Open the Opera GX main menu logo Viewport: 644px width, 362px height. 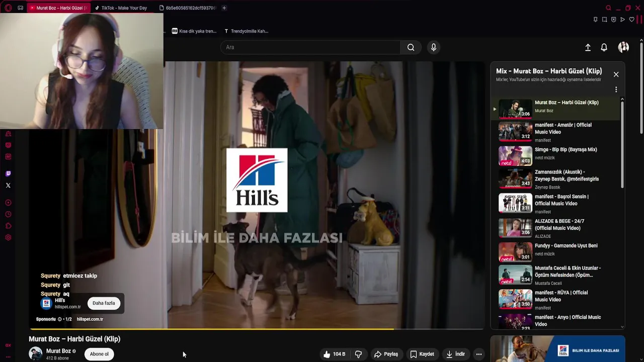8,8
